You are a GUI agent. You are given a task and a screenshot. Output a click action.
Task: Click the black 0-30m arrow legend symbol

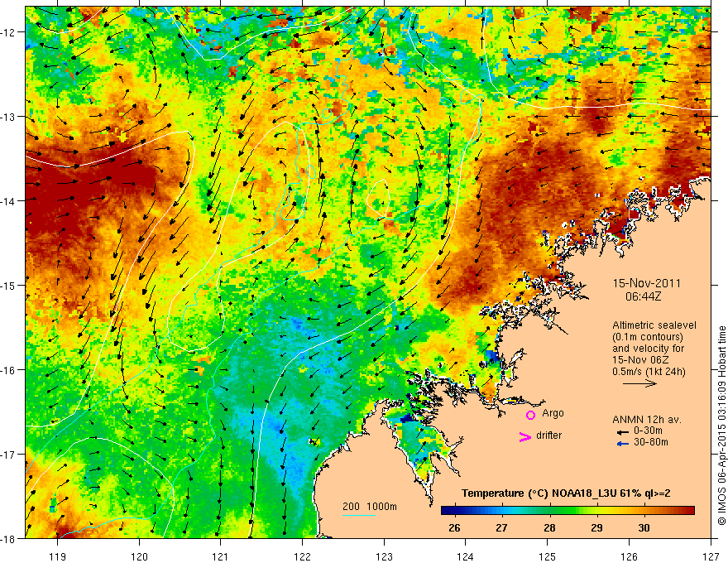click(623, 432)
